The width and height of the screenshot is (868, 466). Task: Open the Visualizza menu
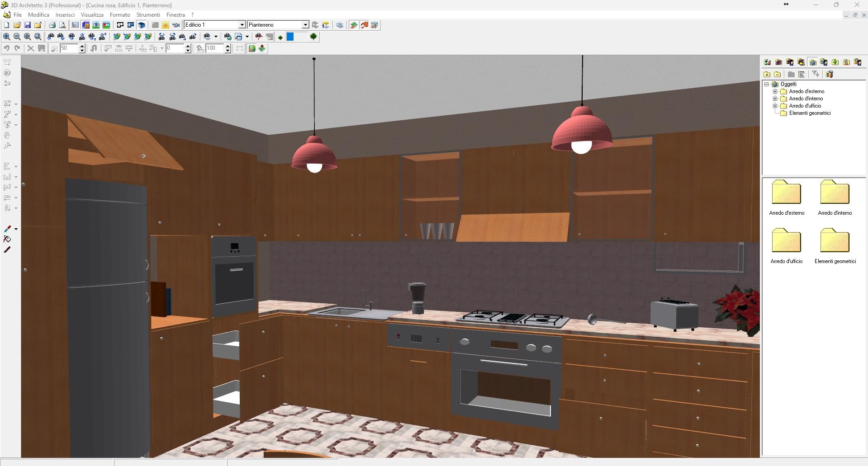pos(92,15)
